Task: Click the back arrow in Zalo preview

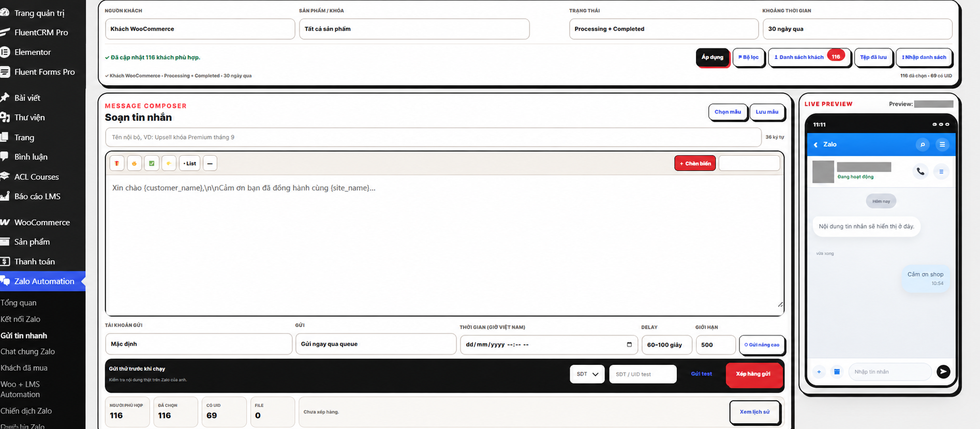Action: tap(816, 145)
